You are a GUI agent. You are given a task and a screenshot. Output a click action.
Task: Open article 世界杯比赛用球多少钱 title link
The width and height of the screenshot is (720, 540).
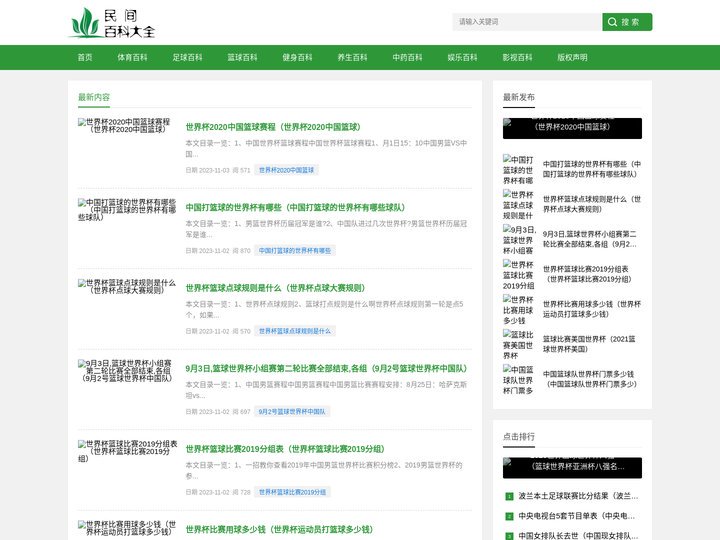279,529
